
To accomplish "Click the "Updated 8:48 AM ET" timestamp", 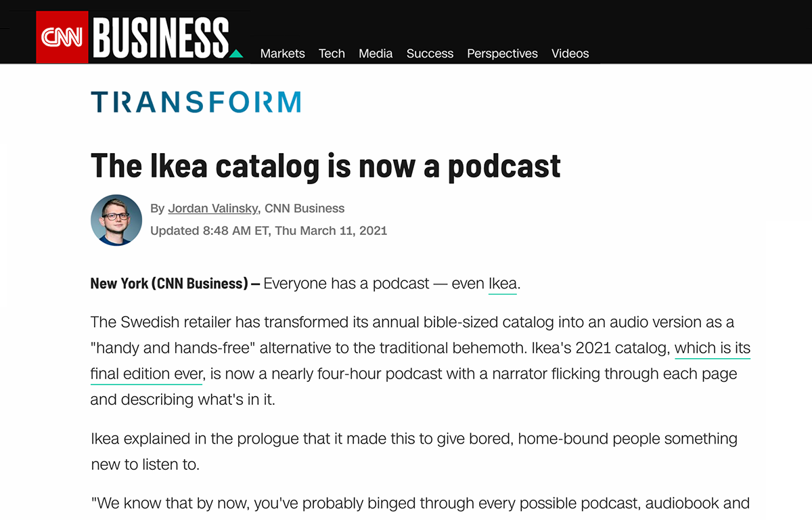I will pyautogui.click(x=269, y=230).
